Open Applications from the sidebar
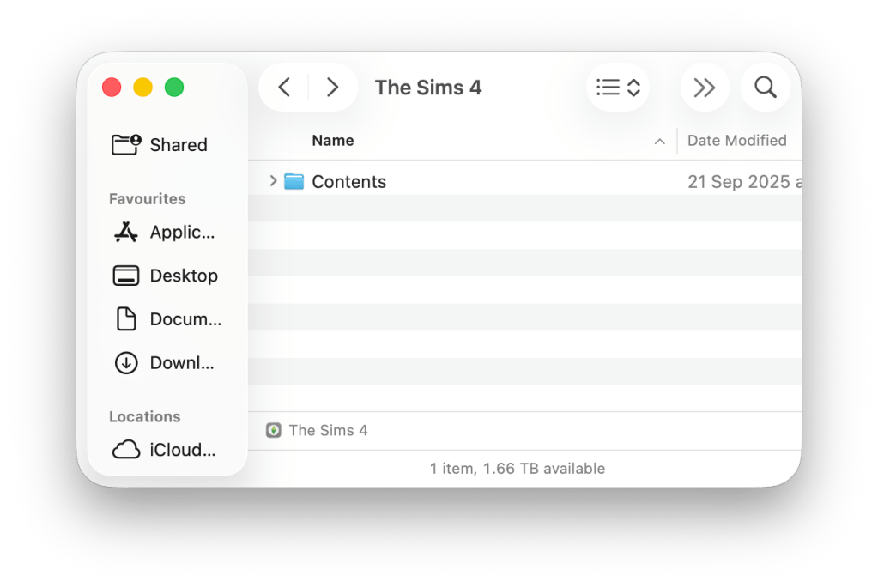 [x=164, y=232]
